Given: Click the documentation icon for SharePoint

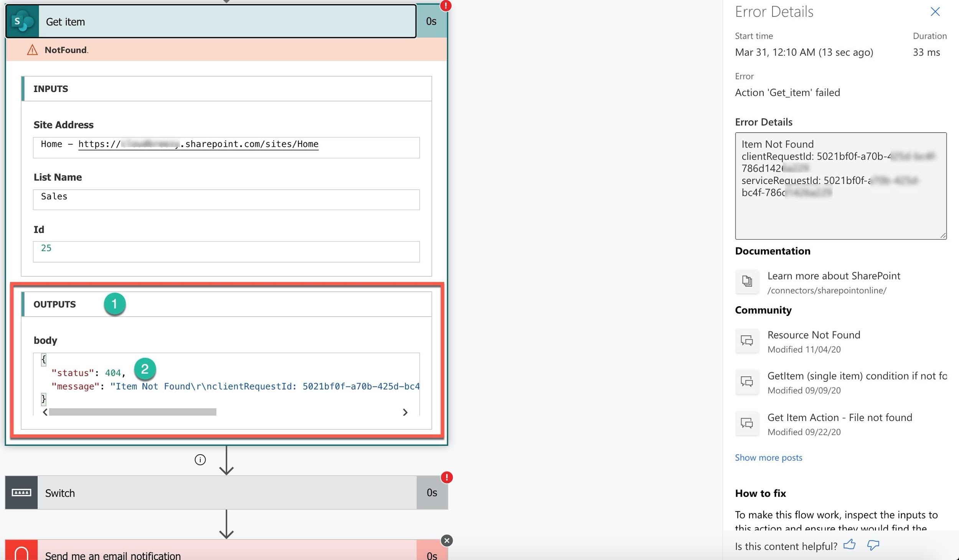Looking at the screenshot, I should pyautogui.click(x=747, y=281).
